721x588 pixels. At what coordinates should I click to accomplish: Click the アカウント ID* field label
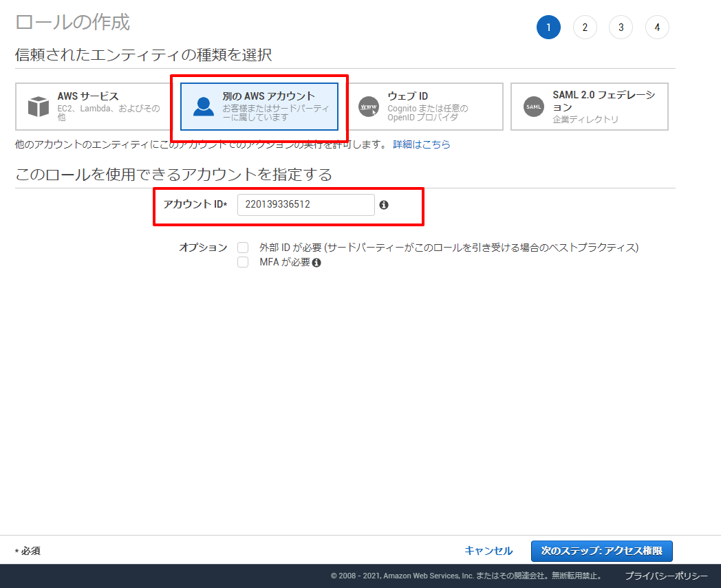click(195, 204)
